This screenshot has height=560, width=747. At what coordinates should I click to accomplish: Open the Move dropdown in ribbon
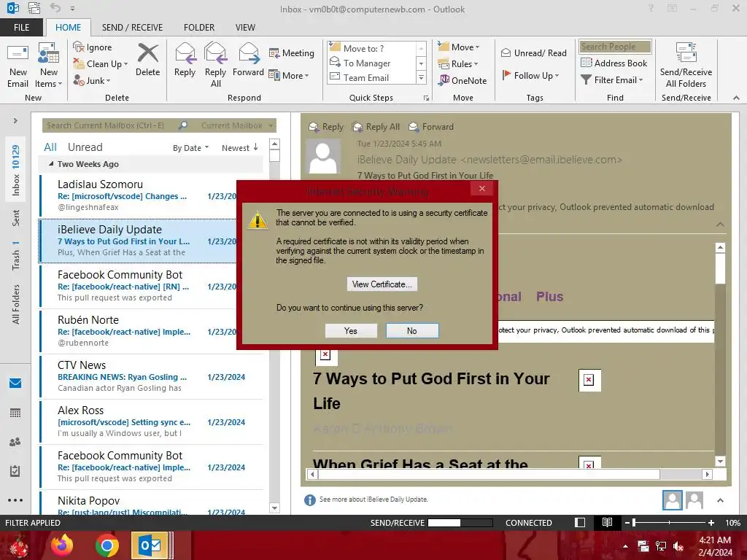point(459,47)
